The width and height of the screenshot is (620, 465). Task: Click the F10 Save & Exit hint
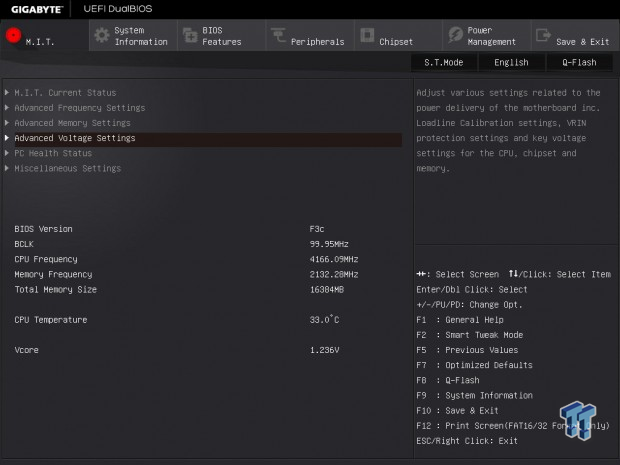click(457, 411)
